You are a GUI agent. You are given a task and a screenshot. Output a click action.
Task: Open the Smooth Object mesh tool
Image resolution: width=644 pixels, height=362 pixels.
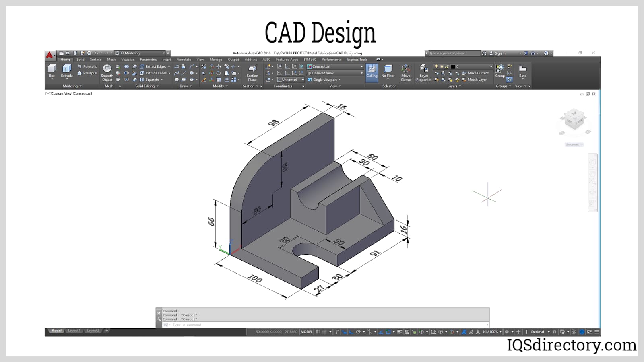[x=107, y=72]
